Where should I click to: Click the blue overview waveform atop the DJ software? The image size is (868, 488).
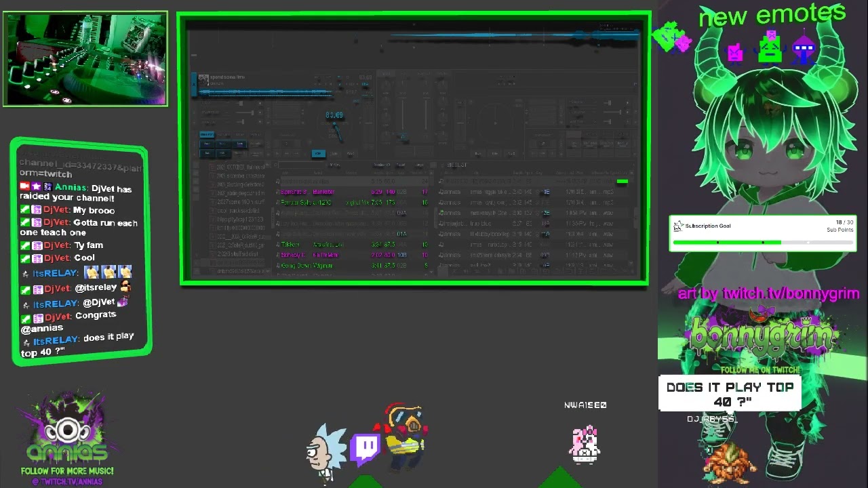515,36
